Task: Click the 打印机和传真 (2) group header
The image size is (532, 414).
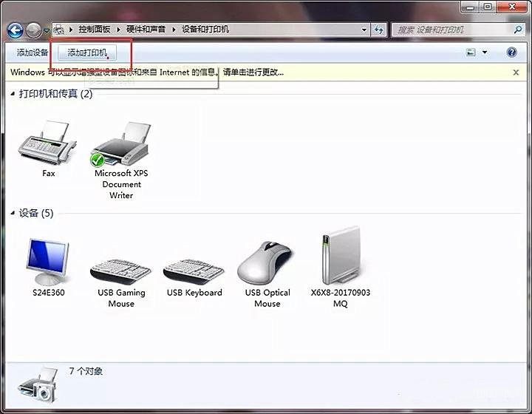Action: click(55, 94)
